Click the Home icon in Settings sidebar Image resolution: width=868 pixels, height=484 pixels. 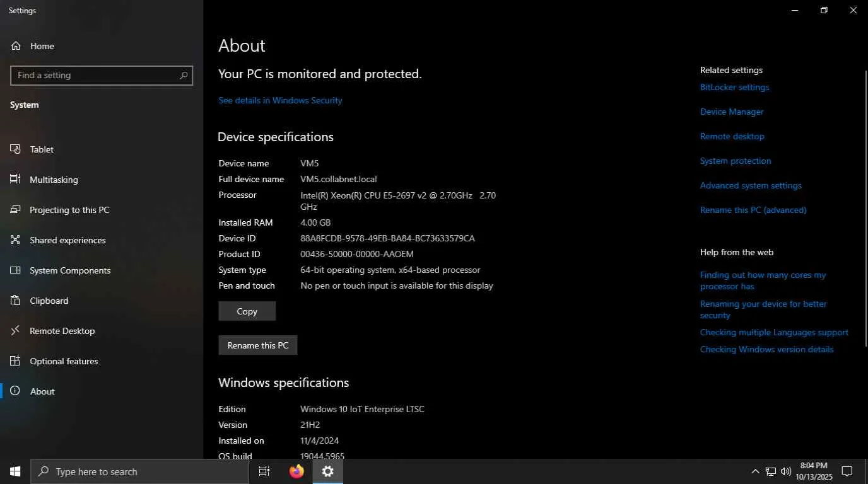(x=16, y=46)
